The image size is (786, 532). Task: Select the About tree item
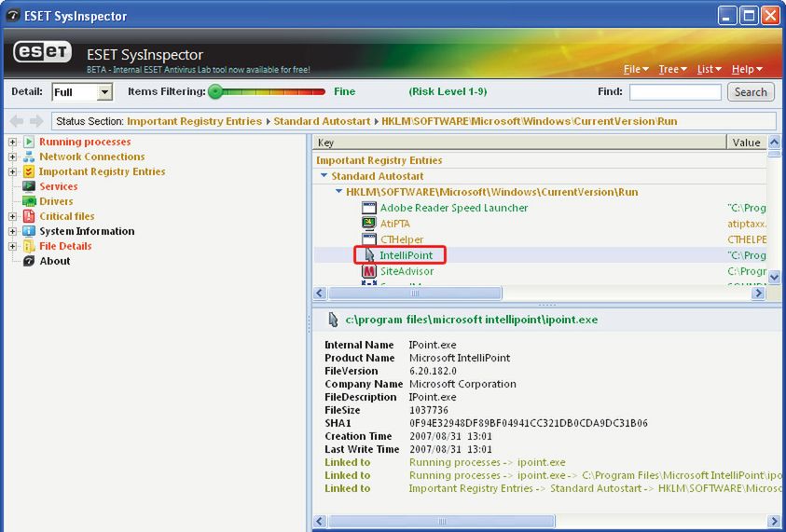pyautogui.click(x=55, y=261)
